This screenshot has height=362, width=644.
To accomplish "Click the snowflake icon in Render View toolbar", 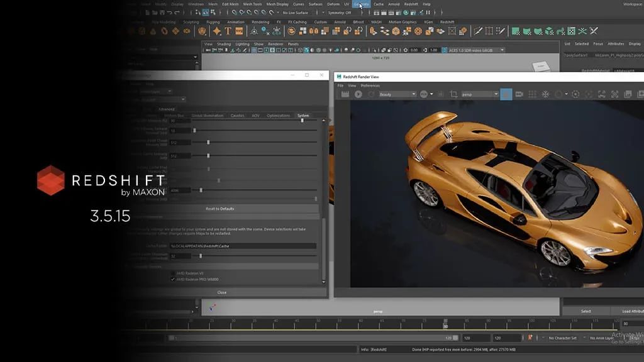I will click(545, 93).
